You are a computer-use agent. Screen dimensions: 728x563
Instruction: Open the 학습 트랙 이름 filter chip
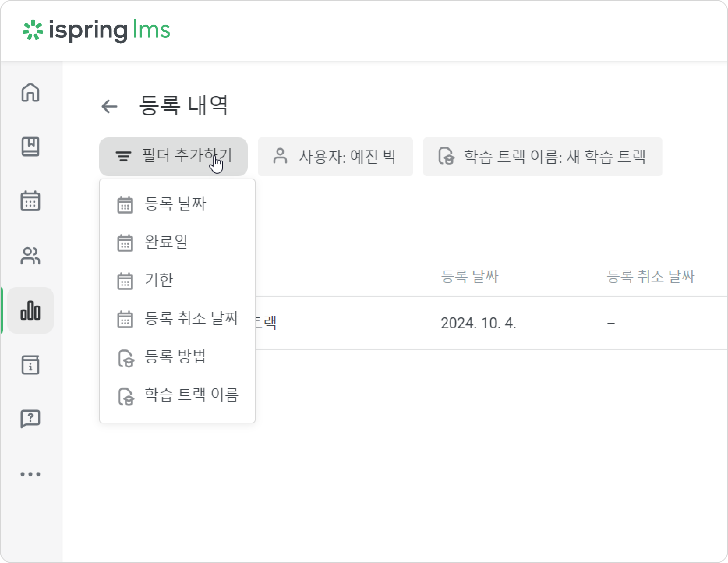tap(543, 156)
